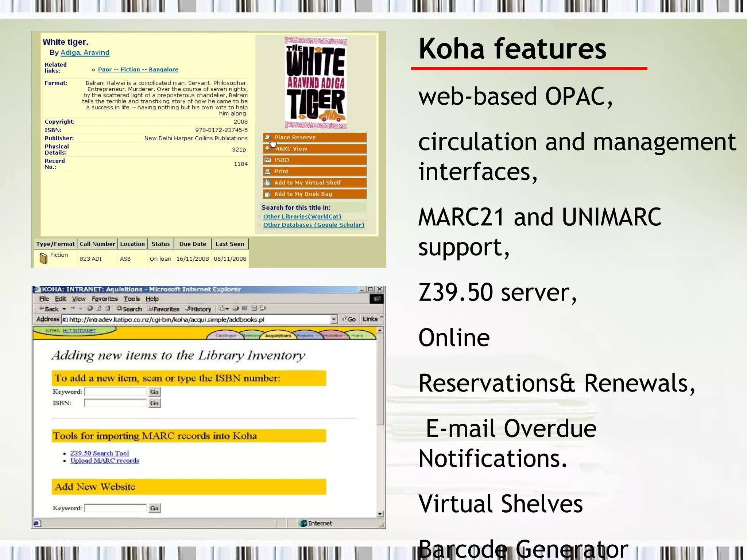Click the IE page icon in address bar
This screenshot has width=747, height=560.
pyautogui.click(x=65, y=320)
